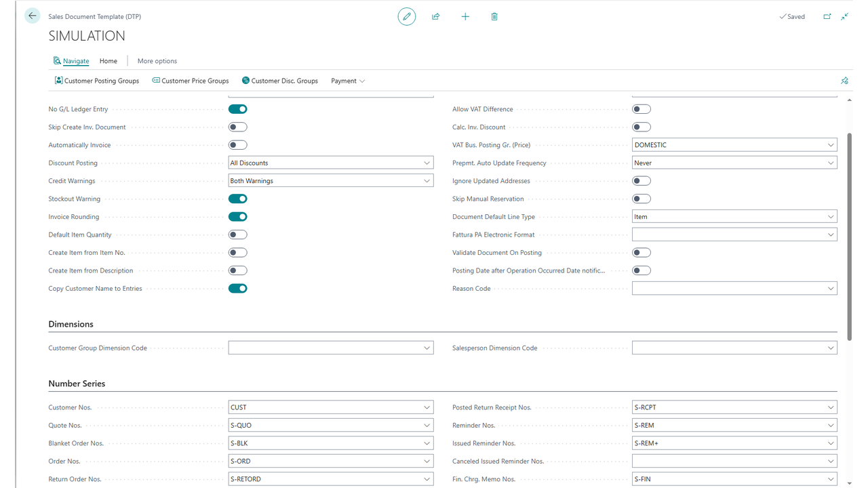This screenshot has width=868, height=488.
Task: Click Saved status indicator
Action: pos(792,16)
